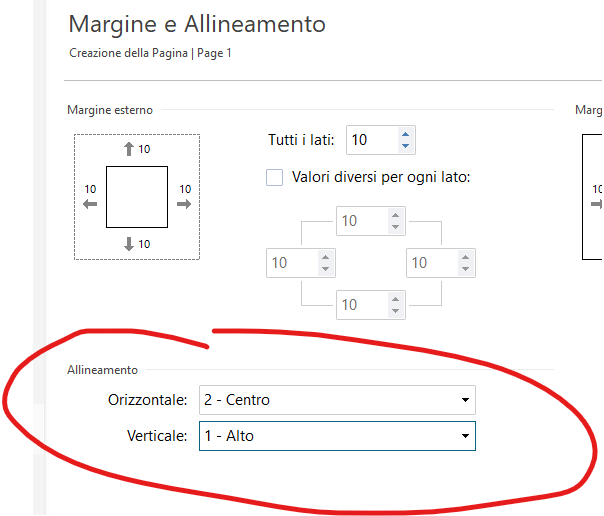The image size is (604, 516).
Task: Increase the right side margin spinner
Action: pos(466,257)
